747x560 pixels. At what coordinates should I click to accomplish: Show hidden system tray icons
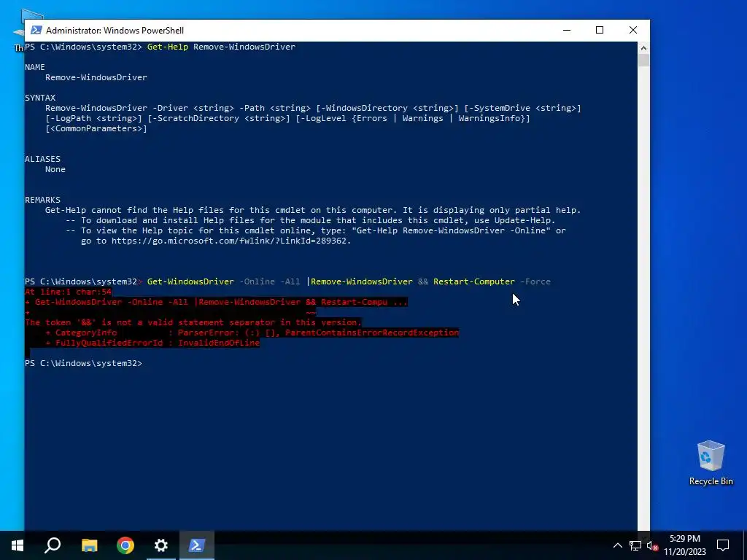pos(617,545)
